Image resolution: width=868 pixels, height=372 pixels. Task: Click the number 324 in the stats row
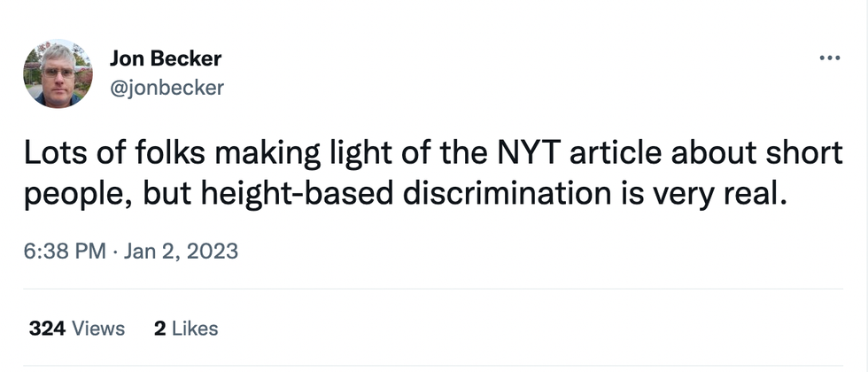46,329
